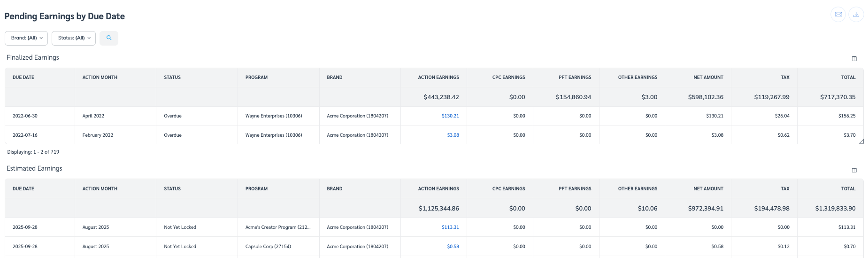
Task: Open the $113.31 estimated action earnings link
Action: 450,227
